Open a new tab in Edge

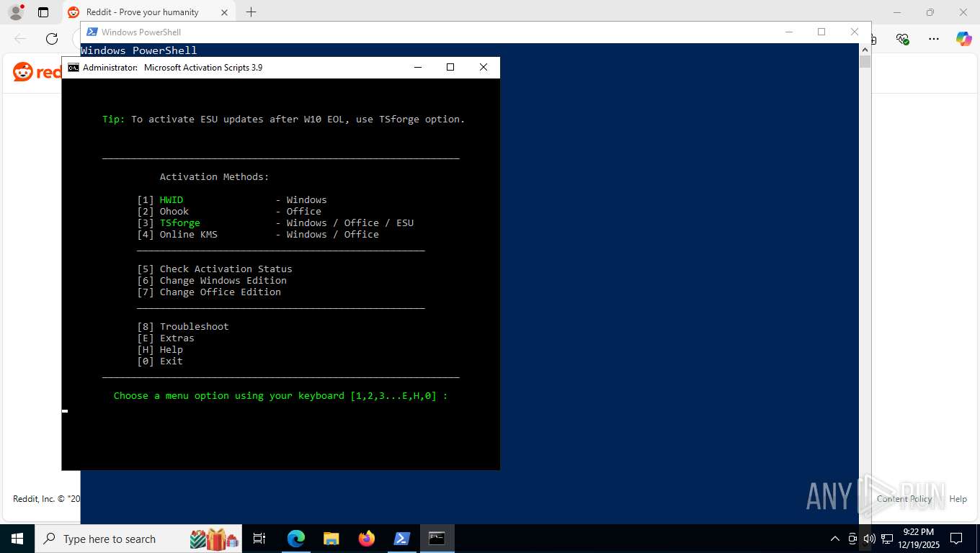point(251,12)
